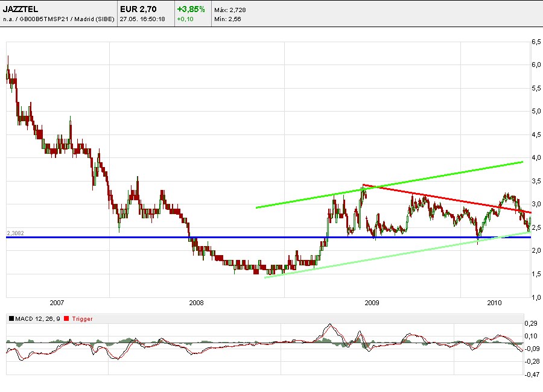Click the -0,09 MACD axis label
This screenshot has height=392, width=543.
click(x=532, y=349)
